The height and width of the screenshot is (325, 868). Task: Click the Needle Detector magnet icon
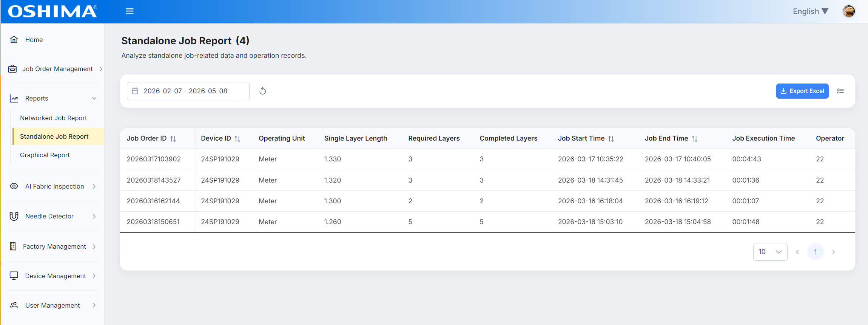click(x=14, y=216)
